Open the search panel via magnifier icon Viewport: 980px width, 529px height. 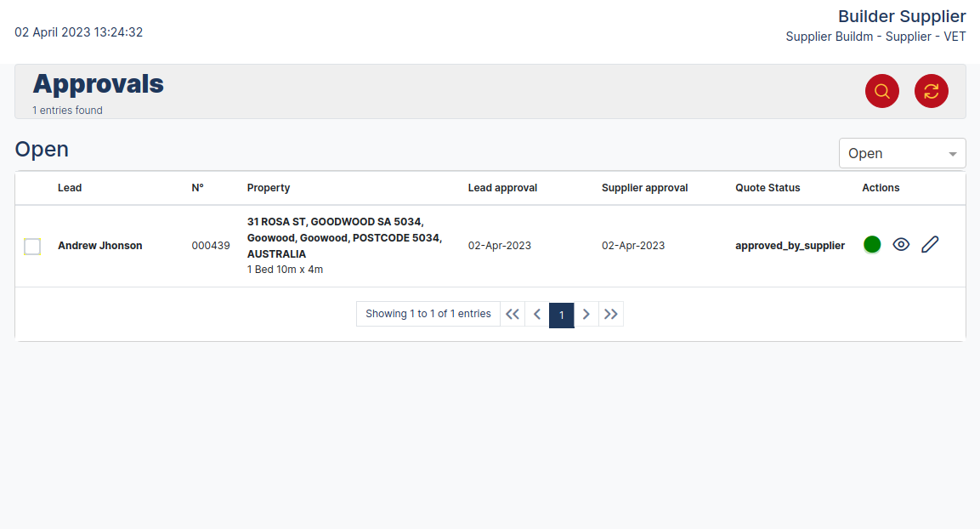[881, 91]
